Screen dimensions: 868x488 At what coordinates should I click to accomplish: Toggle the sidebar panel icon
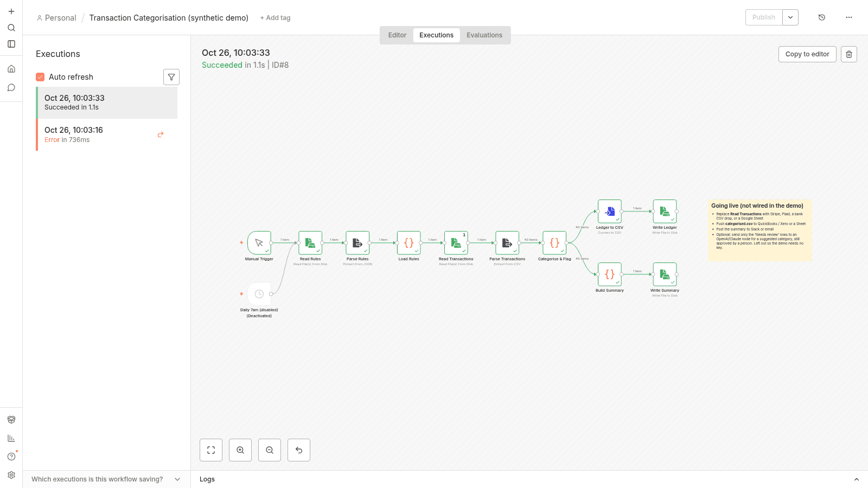11,44
